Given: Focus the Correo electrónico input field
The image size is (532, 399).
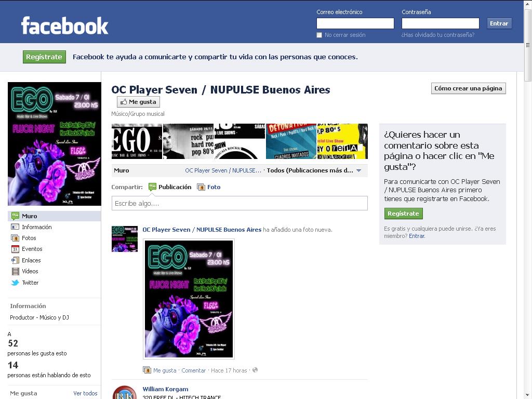Looking at the screenshot, I should point(355,23).
